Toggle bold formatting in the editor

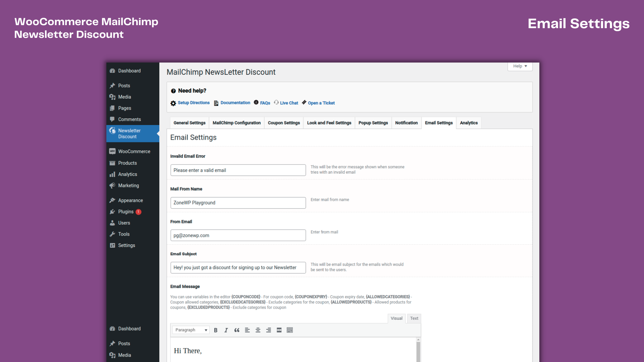click(x=216, y=330)
